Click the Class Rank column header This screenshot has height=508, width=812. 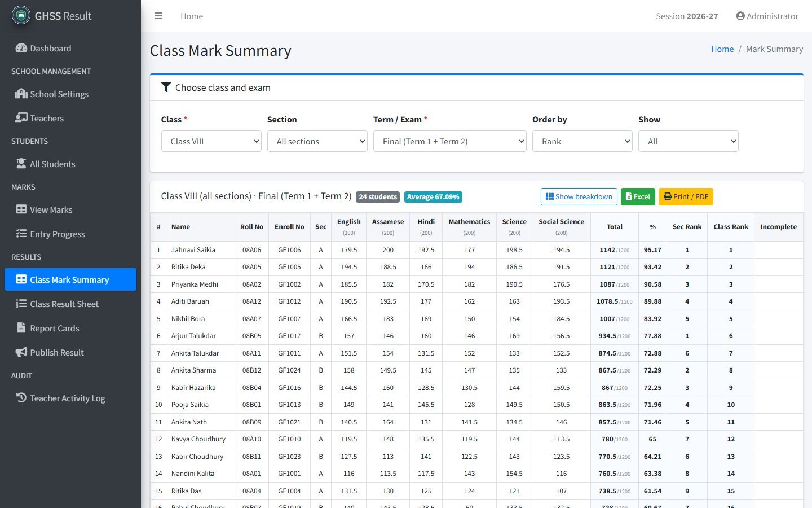point(731,227)
